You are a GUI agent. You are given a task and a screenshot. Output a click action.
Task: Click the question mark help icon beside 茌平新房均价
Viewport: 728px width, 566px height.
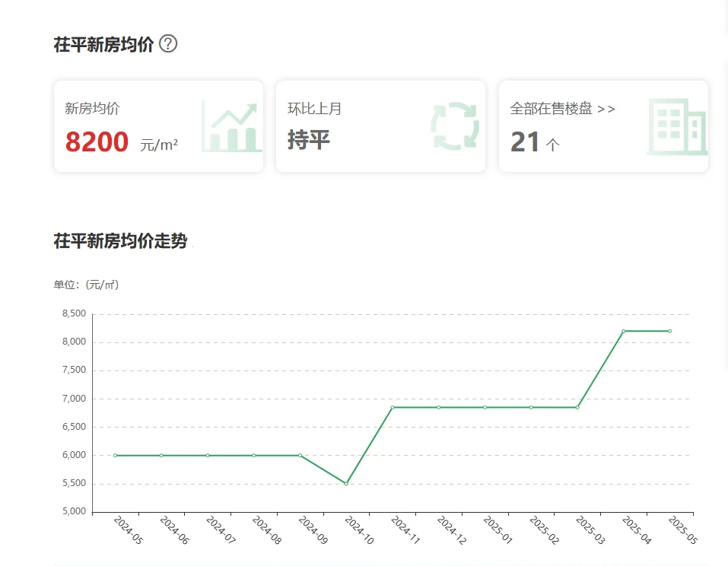pos(169,44)
